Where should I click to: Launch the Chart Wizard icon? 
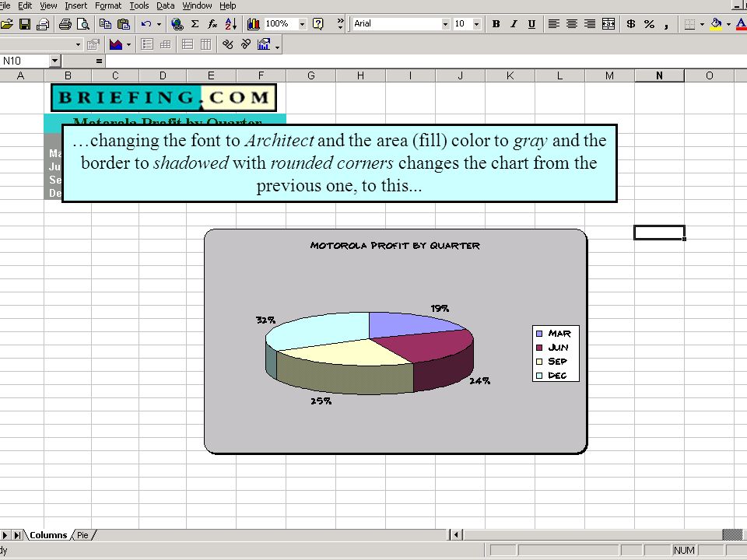(254, 24)
